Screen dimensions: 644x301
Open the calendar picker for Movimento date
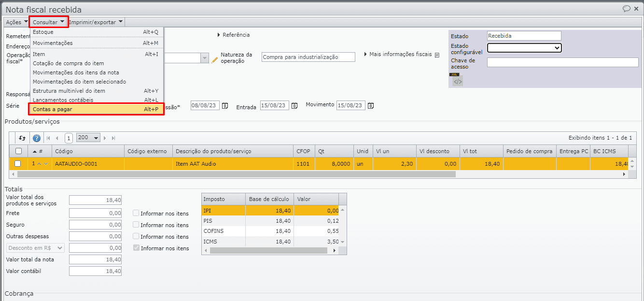(x=371, y=106)
